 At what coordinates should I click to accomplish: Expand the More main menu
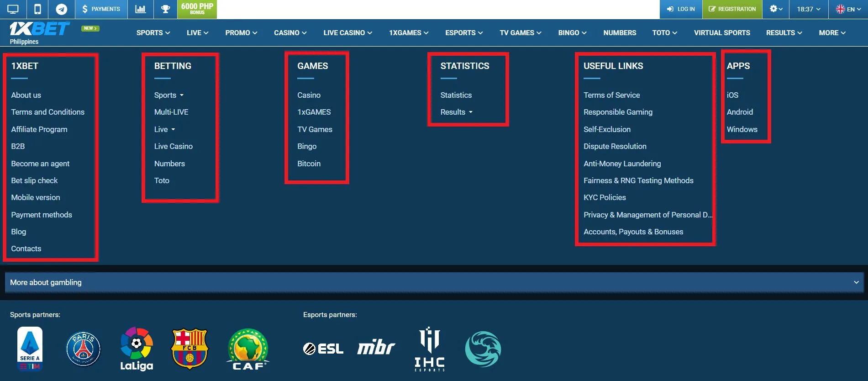tap(832, 33)
